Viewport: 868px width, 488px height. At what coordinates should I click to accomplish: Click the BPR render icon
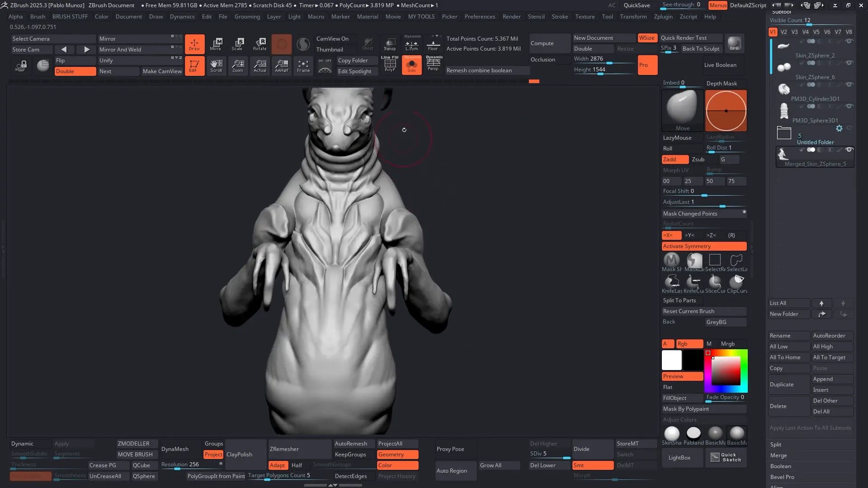[735, 43]
